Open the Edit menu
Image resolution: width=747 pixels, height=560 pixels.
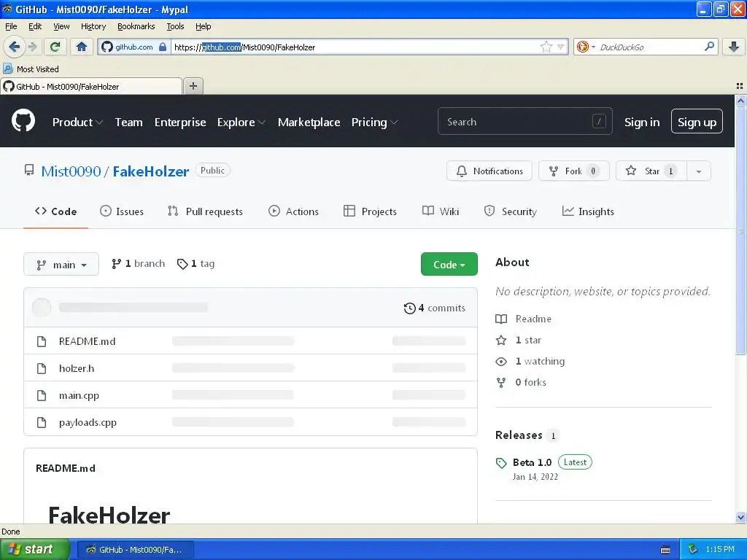(35, 26)
